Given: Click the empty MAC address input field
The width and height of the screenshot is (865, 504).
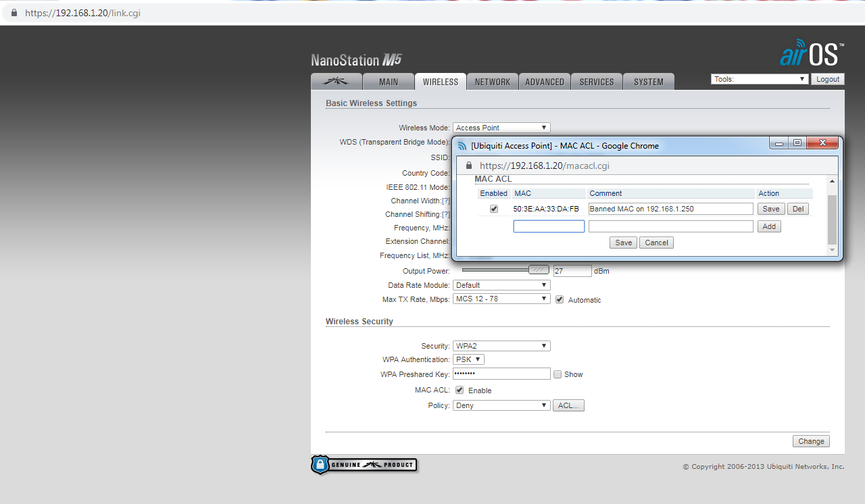Looking at the screenshot, I should [x=549, y=226].
